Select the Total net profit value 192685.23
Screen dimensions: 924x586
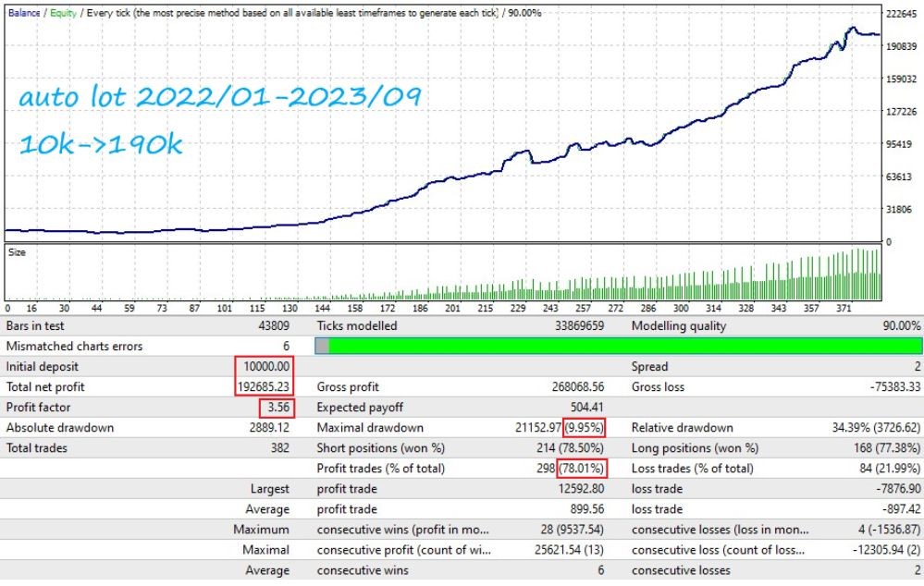(264, 387)
